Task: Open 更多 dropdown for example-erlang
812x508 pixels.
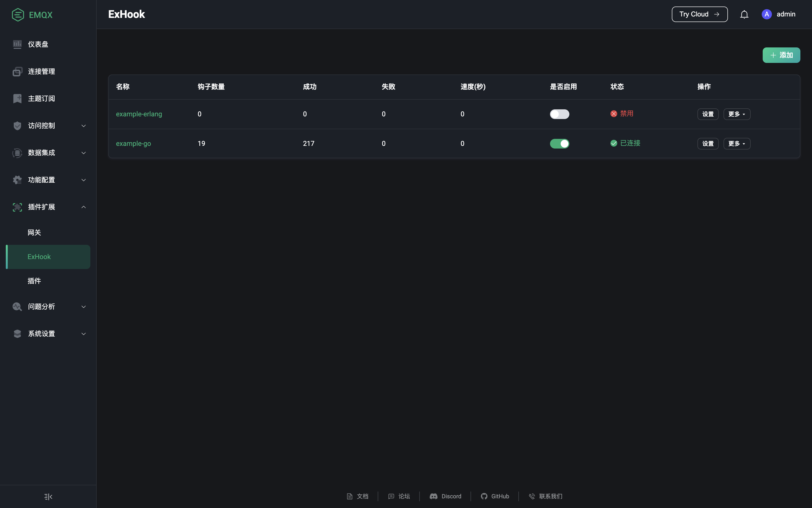Action: (737, 114)
